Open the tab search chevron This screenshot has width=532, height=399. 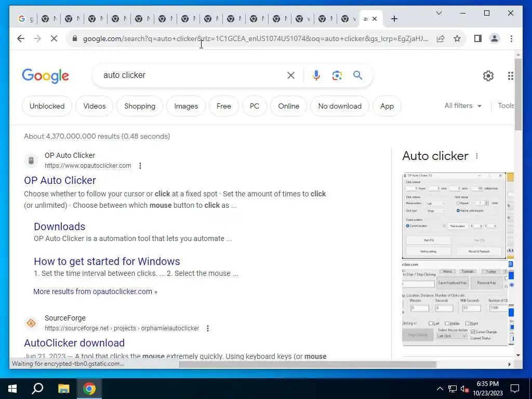tap(438, 13)
